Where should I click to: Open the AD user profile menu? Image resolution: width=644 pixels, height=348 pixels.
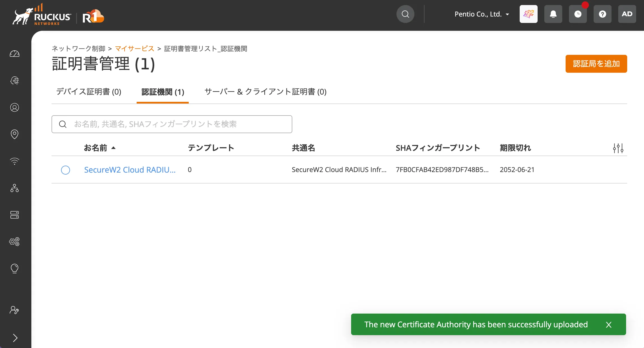[x=627, y=14]
